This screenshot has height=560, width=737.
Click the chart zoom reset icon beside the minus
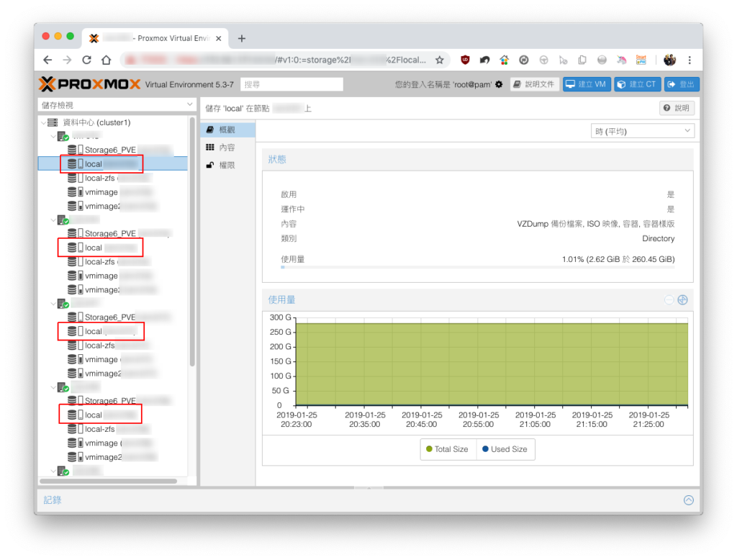682,300
